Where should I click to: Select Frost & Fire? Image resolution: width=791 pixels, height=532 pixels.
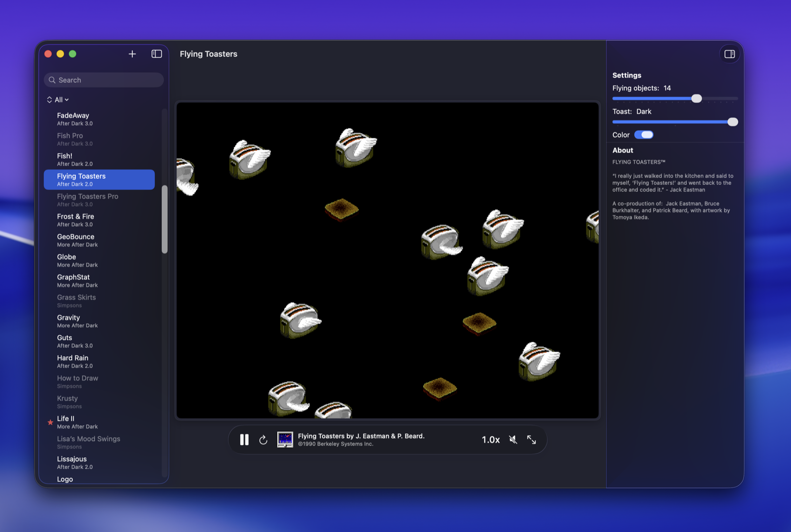pos(99,220)
